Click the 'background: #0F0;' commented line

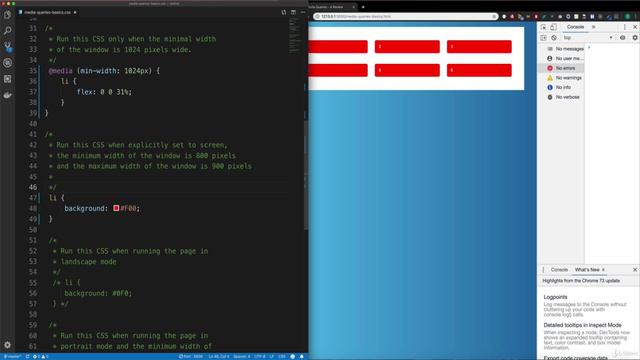point(98,293)
